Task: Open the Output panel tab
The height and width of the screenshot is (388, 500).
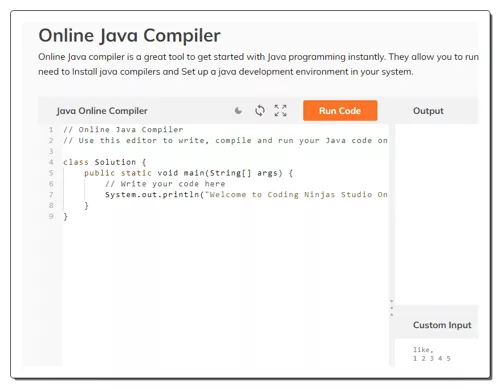Action: pyautogui.click(x=428, y=111)
